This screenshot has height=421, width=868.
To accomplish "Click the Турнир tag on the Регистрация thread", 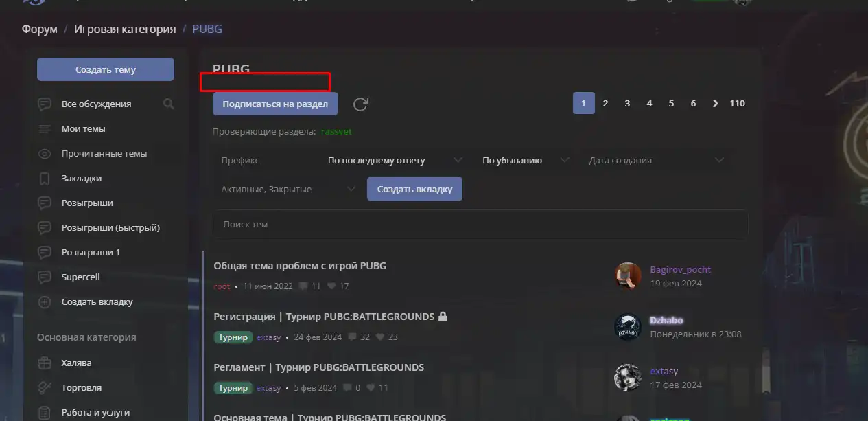I will click(x=233, y=337).
